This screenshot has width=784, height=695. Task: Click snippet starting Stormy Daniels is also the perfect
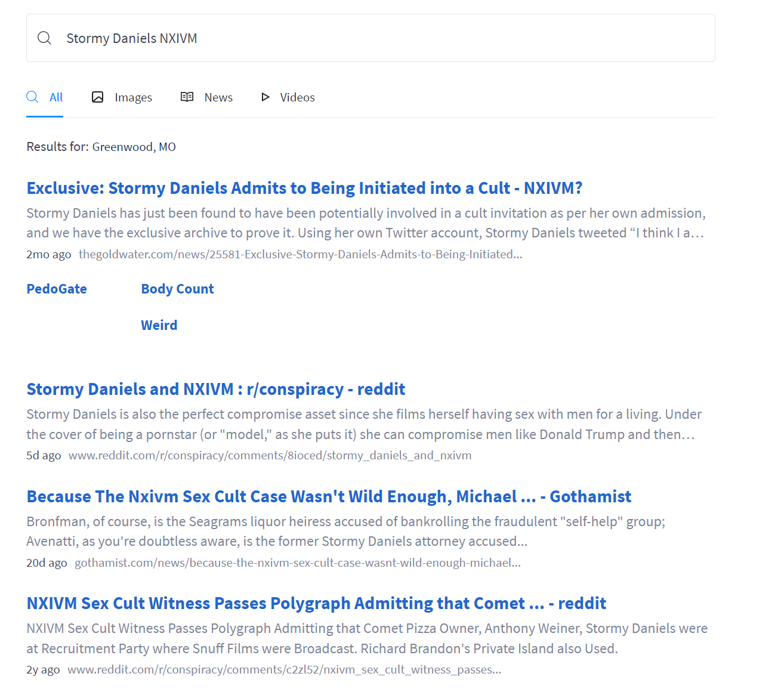pos(364,424)
